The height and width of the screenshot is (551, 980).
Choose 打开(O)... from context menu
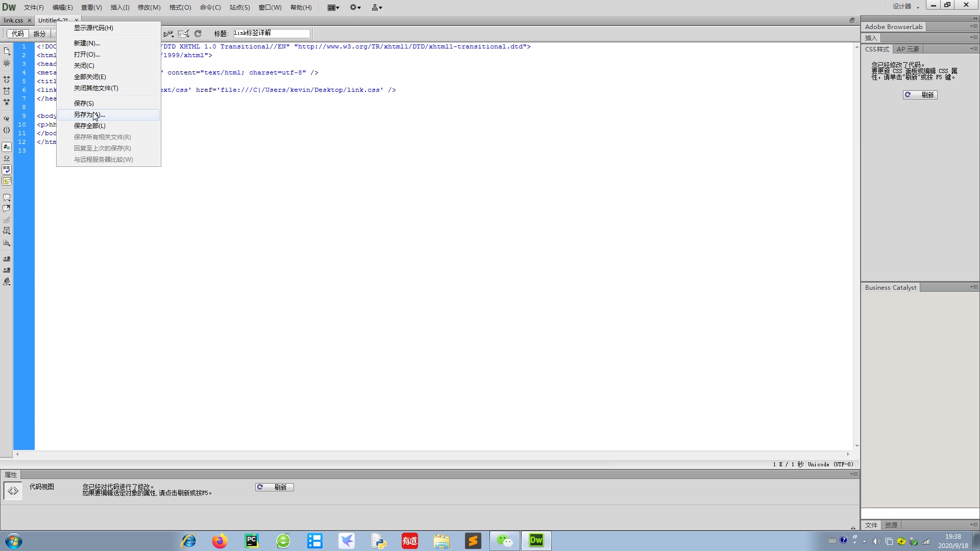(109, 55)
